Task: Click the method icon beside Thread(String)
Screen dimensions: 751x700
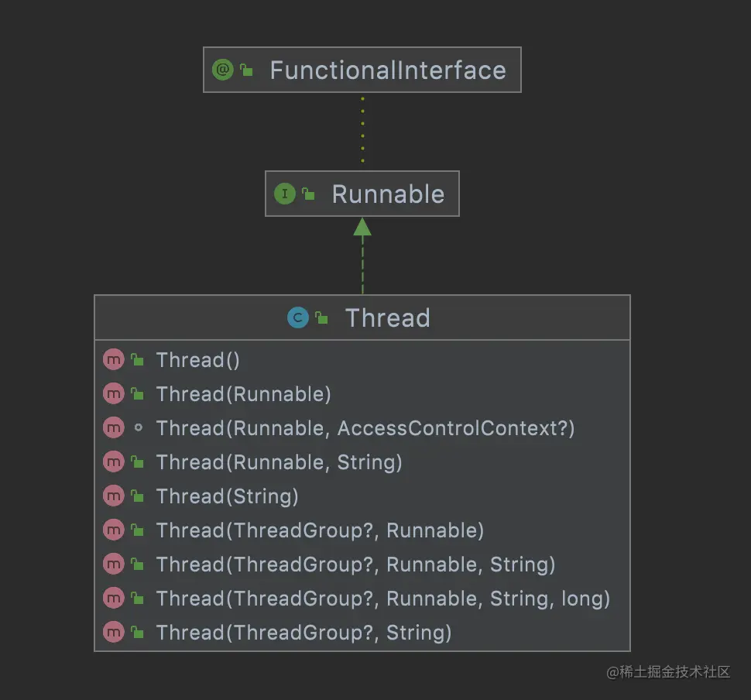Action: pos(114,496)
